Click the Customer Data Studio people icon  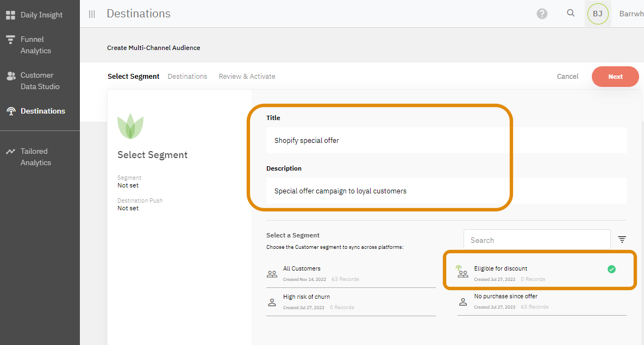click(10, 76)
